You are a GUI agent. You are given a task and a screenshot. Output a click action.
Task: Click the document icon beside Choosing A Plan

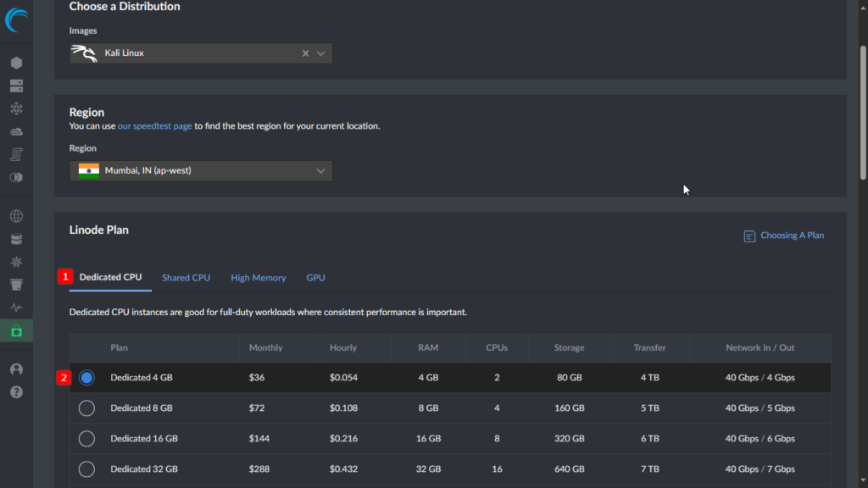point(749,236)
